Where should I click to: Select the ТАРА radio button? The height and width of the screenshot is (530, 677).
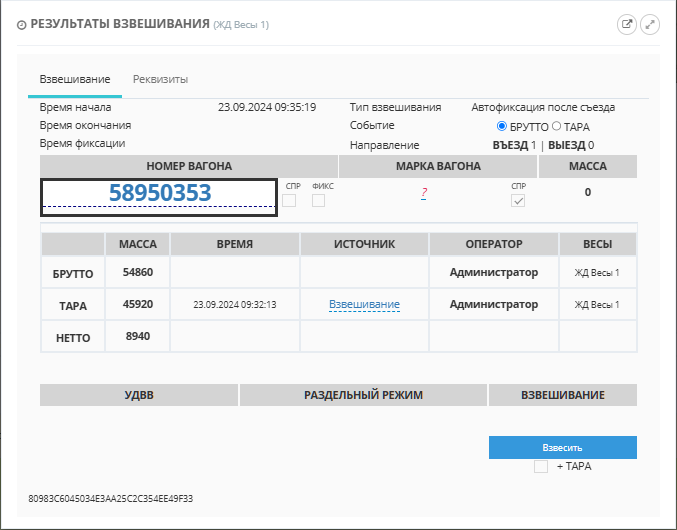tap(557, 127)
